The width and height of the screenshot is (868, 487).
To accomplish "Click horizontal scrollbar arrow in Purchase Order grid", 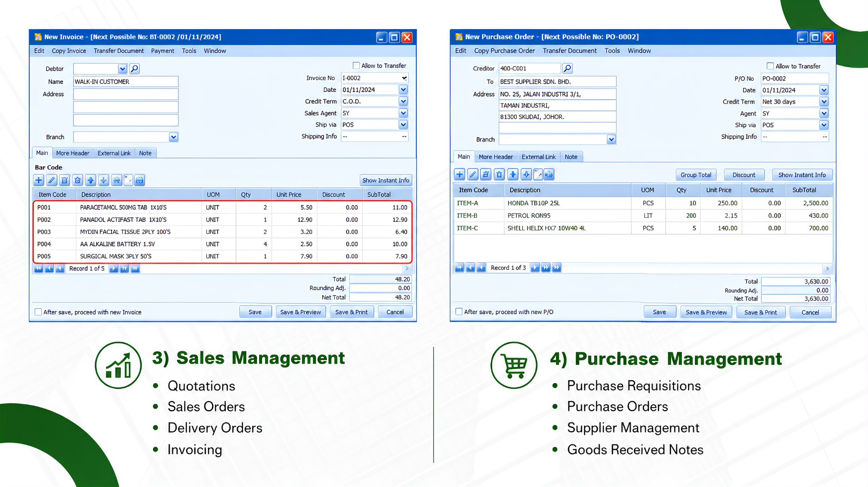I will (827, 268).
